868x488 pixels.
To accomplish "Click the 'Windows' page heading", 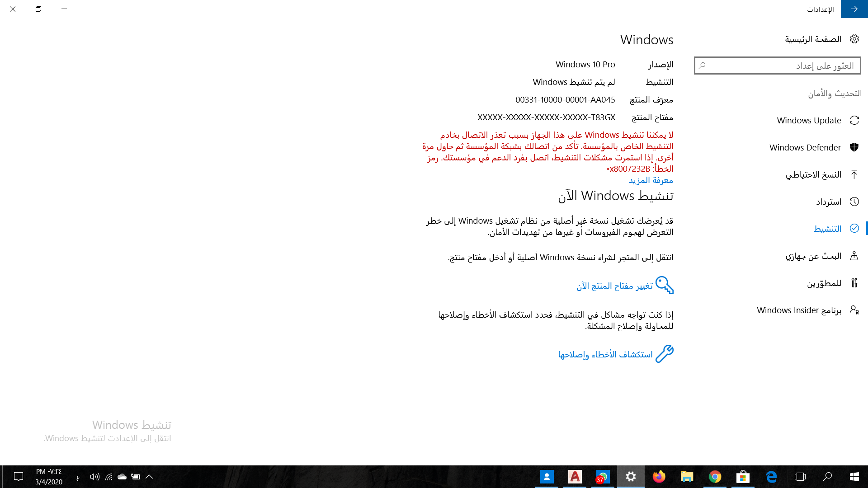I will [646, 40].
